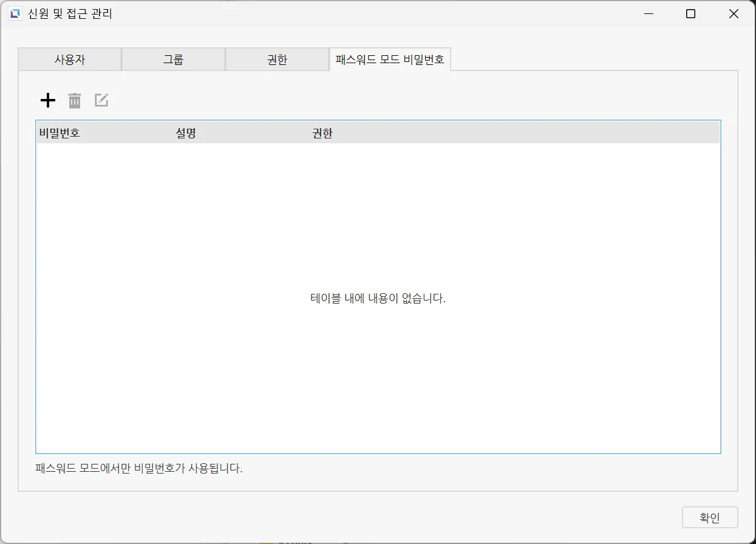Click the 설명 column header
Screen dimensions: 756x544
[186, 134]
